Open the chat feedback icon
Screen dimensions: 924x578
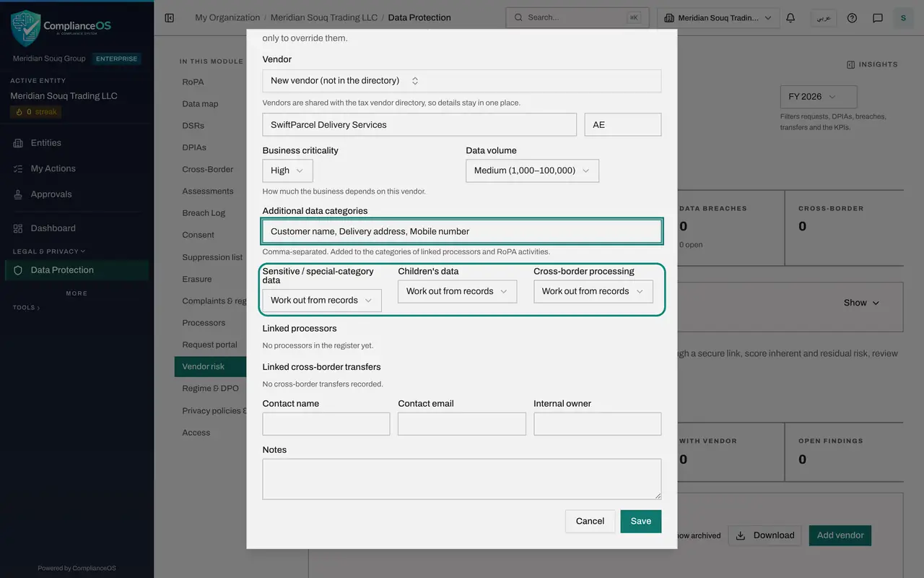(x=878, y=17)
